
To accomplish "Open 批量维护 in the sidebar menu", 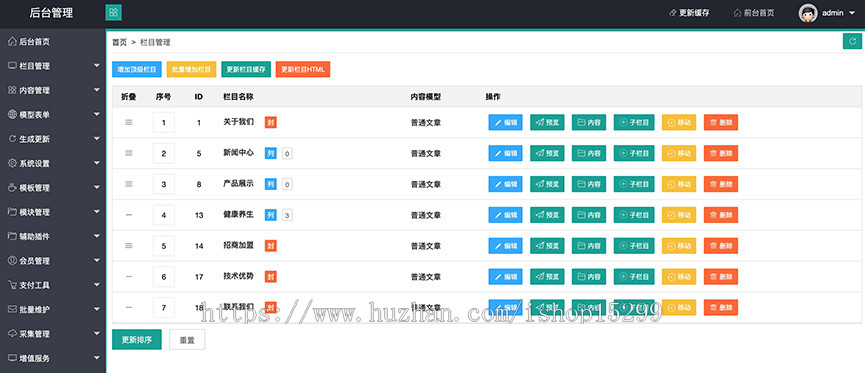I will tap(34, 310).
